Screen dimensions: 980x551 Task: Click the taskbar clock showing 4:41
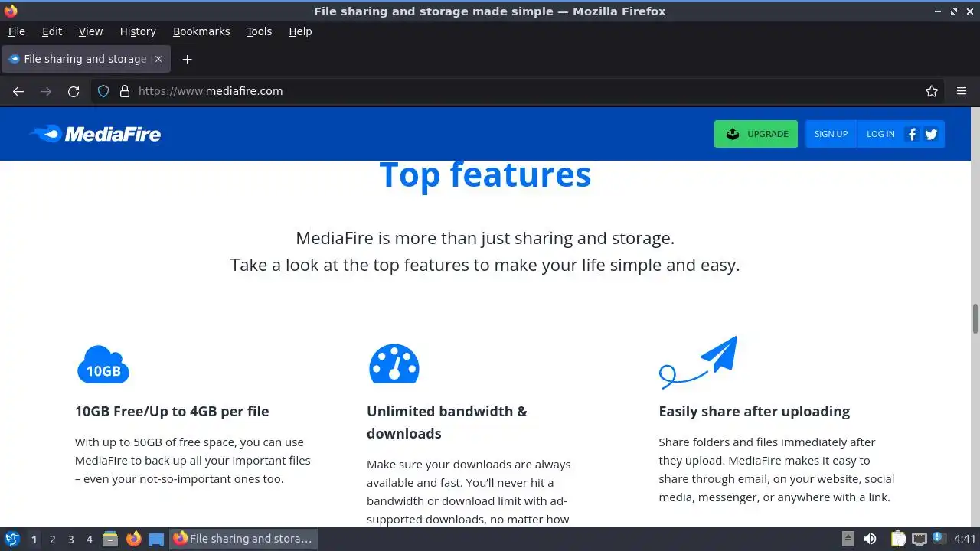coord(965,539)
